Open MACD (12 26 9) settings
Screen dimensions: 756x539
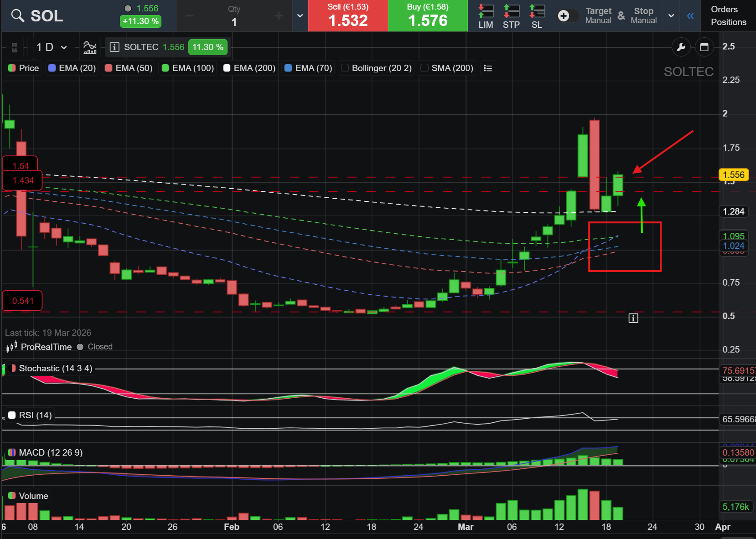(51, 452)
